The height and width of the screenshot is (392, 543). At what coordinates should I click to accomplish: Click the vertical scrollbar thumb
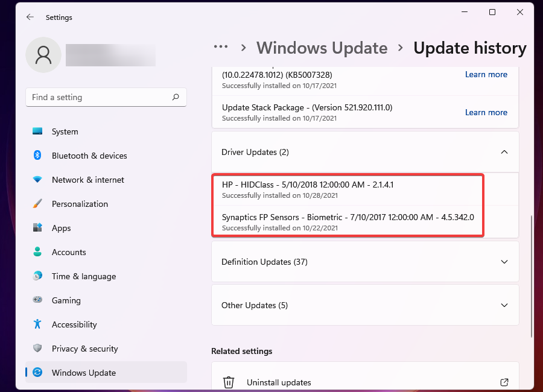pos(531,276)
